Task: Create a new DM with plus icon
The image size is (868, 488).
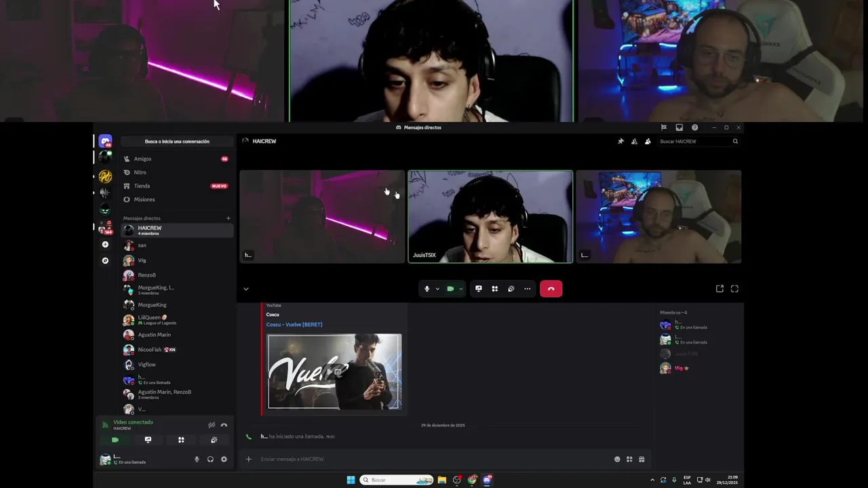Action: (x=229, y=218)
